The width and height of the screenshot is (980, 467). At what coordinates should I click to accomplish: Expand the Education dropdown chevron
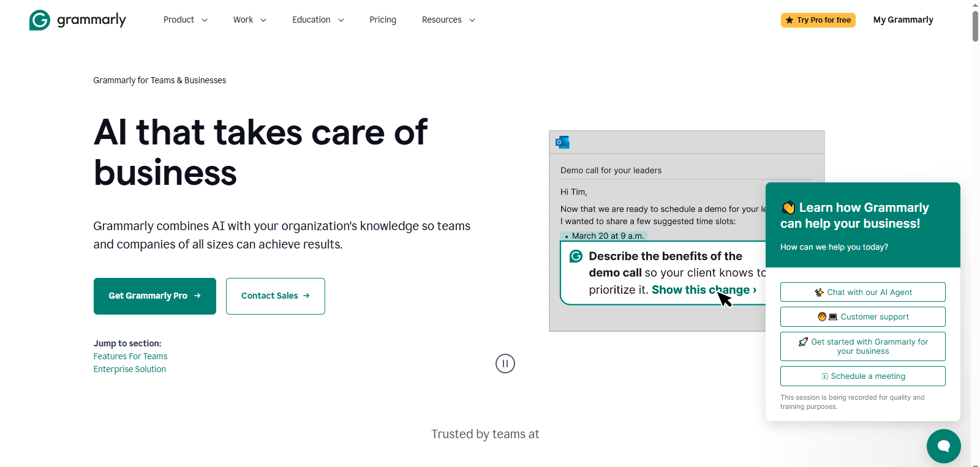click(x=341, y=20)
